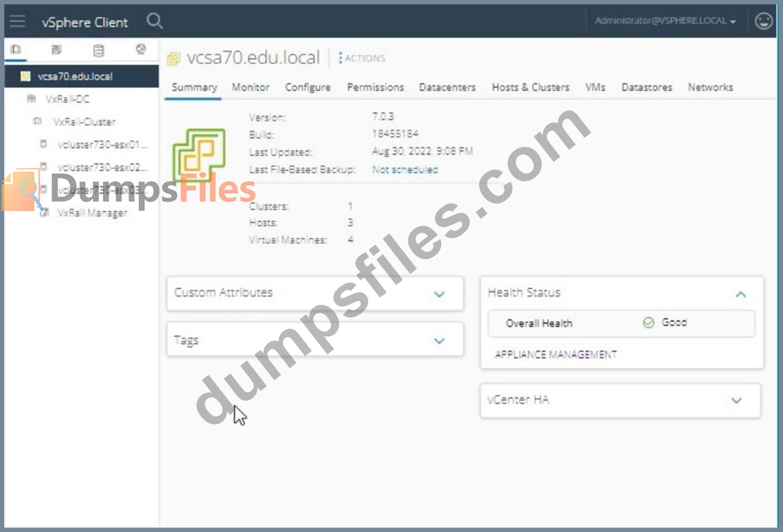The image size is (783, 532).
Task: Expand the Custom Attributes panel
Action: click(x=439, y=294)
